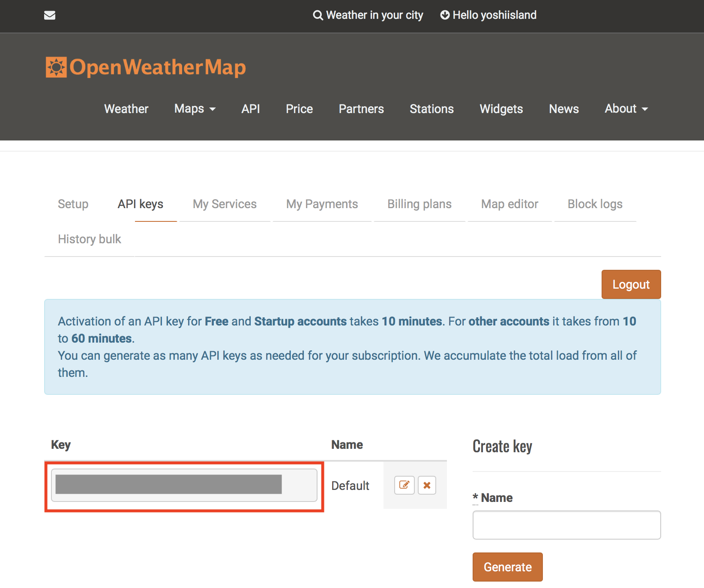Expand the About dropdown menu
The height and width of the screenshot is (588, 704).
point(626,109)
